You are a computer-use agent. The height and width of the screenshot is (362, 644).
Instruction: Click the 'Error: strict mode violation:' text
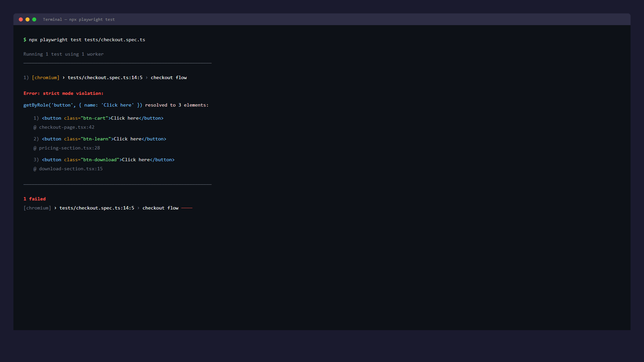tap(63, 93)
